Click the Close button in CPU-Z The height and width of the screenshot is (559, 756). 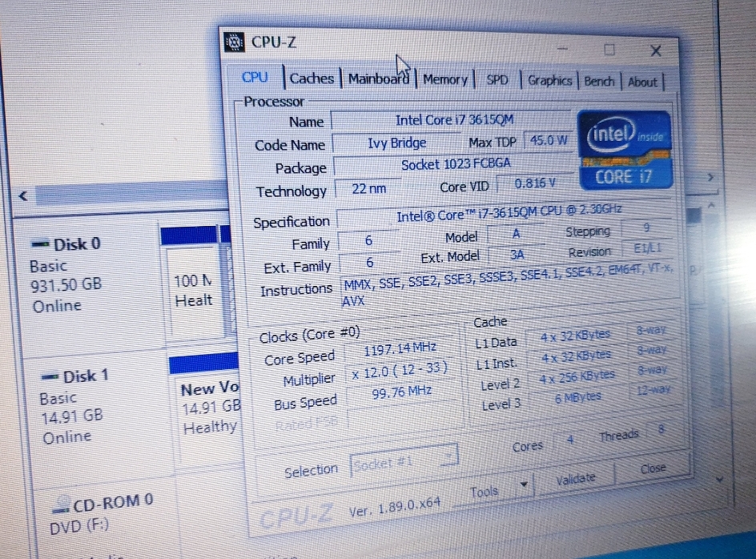click(x=653, y=469)
